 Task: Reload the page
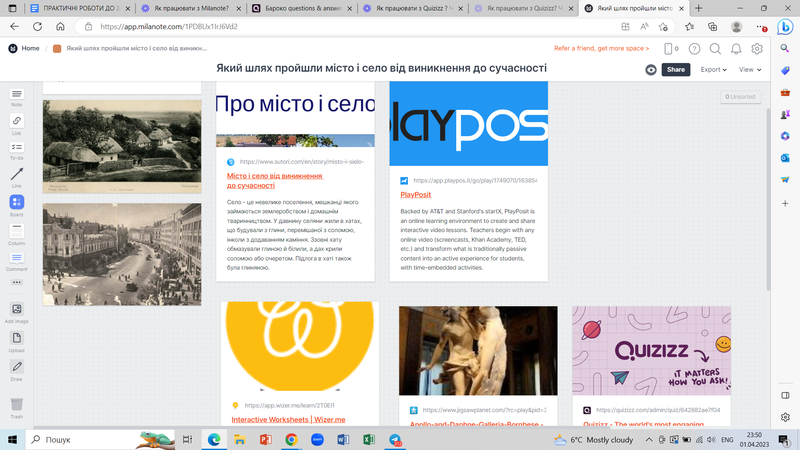(x=37, y=27)
